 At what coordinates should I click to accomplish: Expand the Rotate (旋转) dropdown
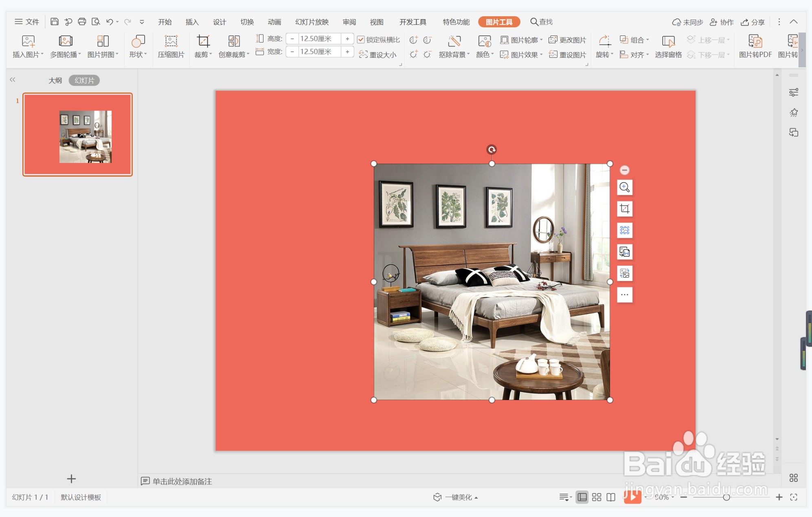[604, 55]
